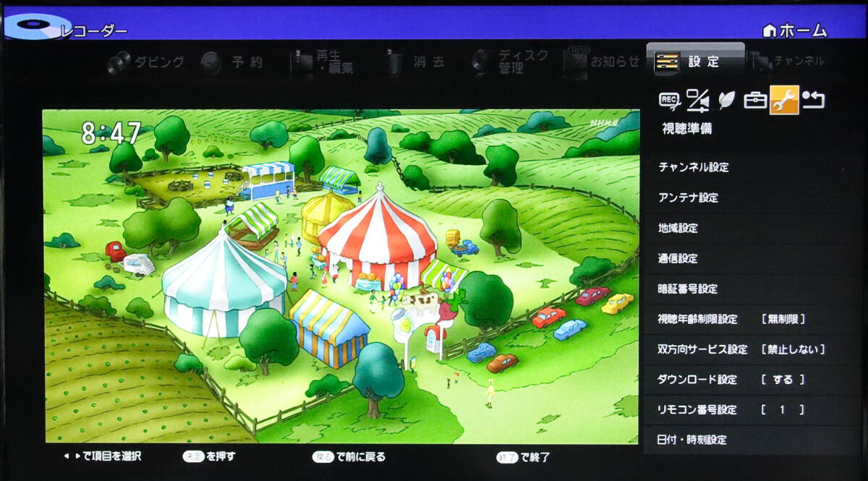Screen dimensions: 868x481
Task: Open the ディスク管理 menu
Action: [x=510, y=62]
